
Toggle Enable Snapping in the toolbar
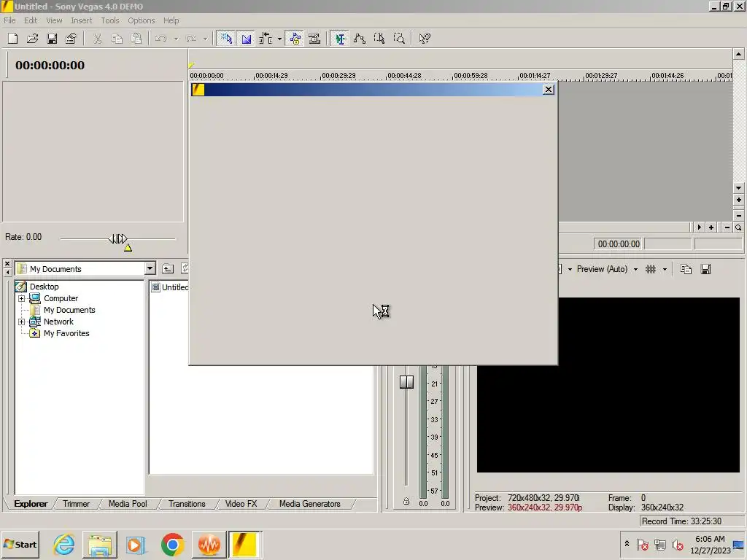tap(226, 39)
